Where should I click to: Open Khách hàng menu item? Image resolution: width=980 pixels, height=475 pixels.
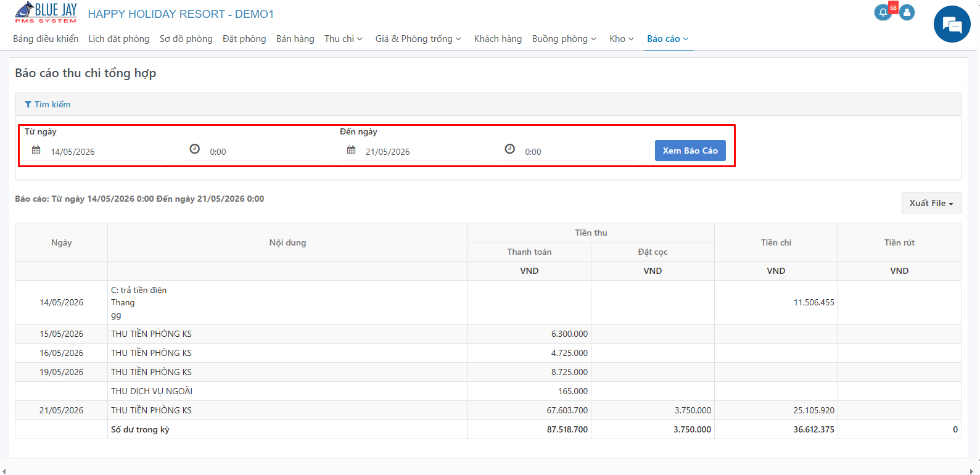pos(498,39)
